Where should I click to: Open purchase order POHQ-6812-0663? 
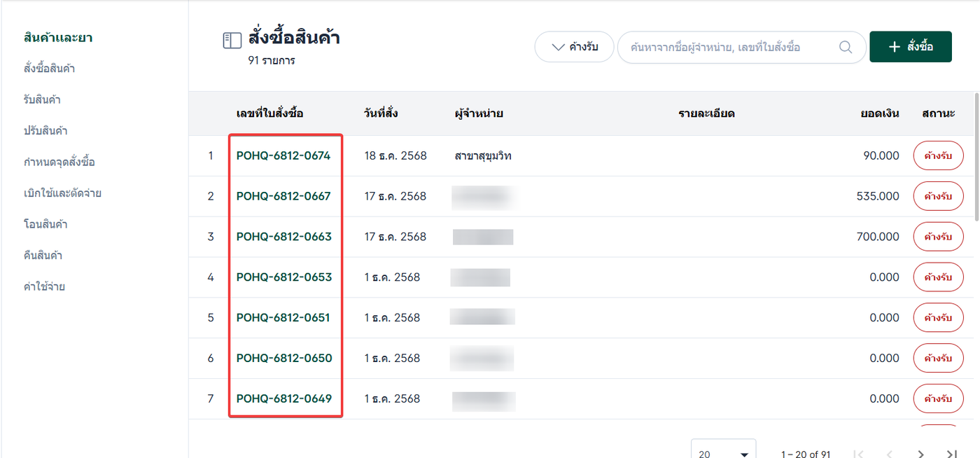click(283, 237)
